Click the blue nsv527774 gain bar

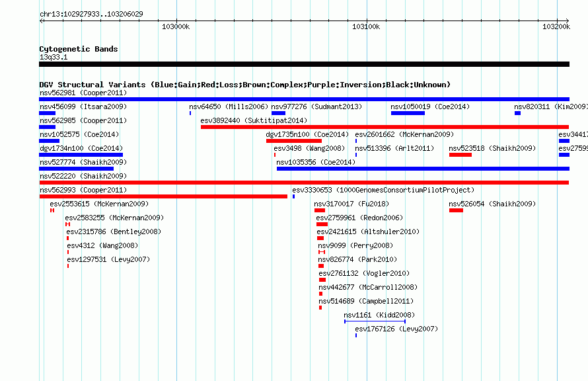tap(76, 169)
